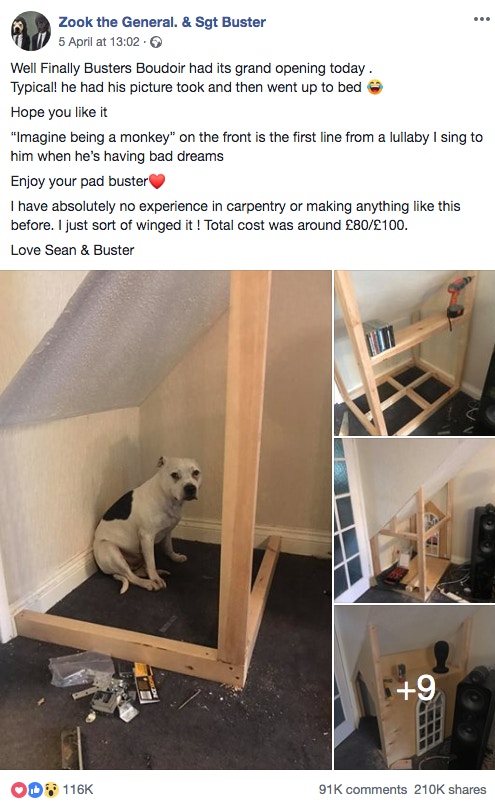Open the +9 more photos thumbnail
Viewport: 495px width, 810px height.
(x=414, y=688)
